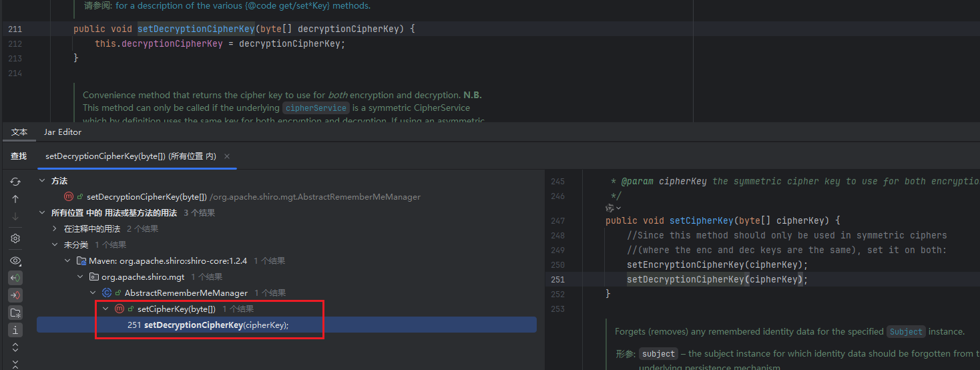The width and height of the screenshot is (980, 370).
Task: Collapse the 方法 section chevron
Action: tap(43, 181)
